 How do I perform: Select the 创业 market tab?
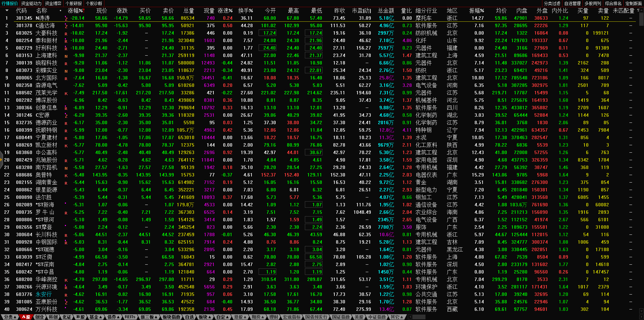40,317
